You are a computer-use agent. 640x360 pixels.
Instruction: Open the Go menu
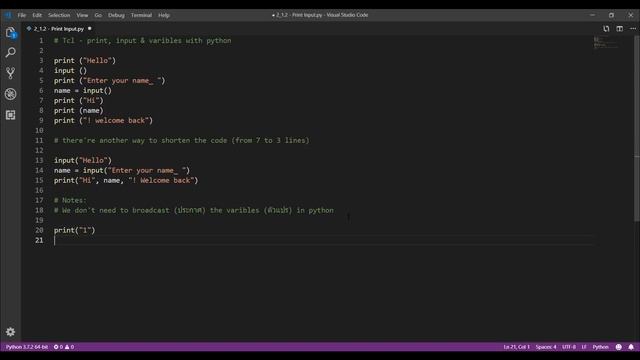(x=98, y=15)
